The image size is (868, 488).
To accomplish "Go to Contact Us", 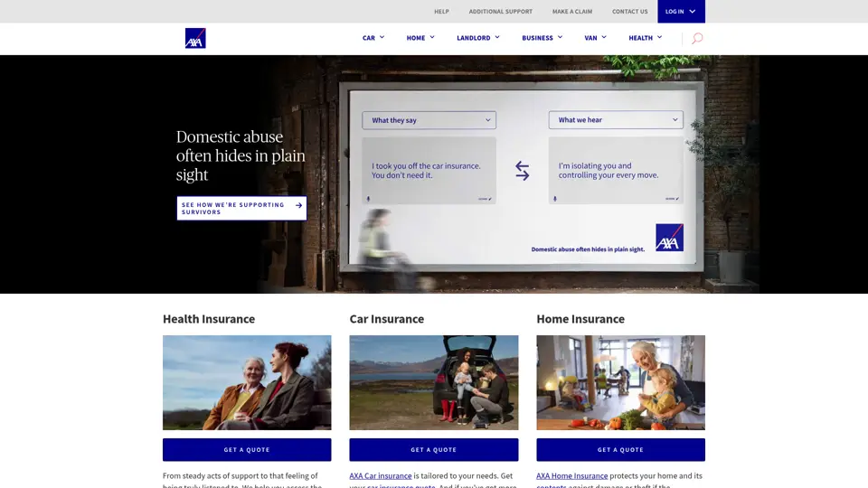I will point(629,11).
